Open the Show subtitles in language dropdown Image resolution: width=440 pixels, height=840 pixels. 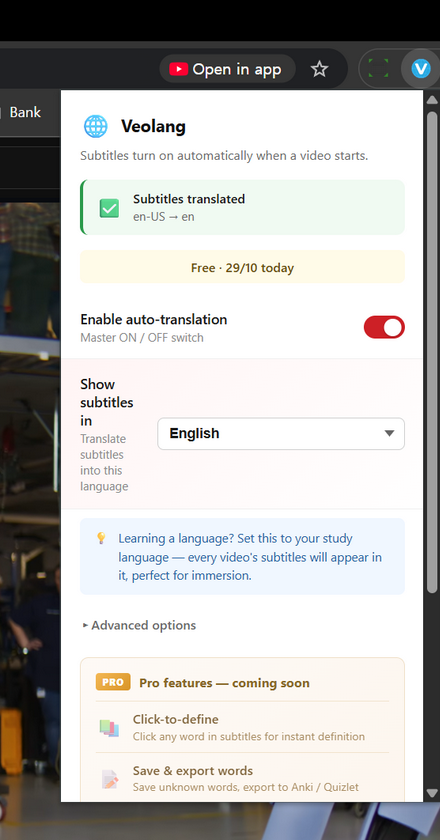[x=281, y=433]
